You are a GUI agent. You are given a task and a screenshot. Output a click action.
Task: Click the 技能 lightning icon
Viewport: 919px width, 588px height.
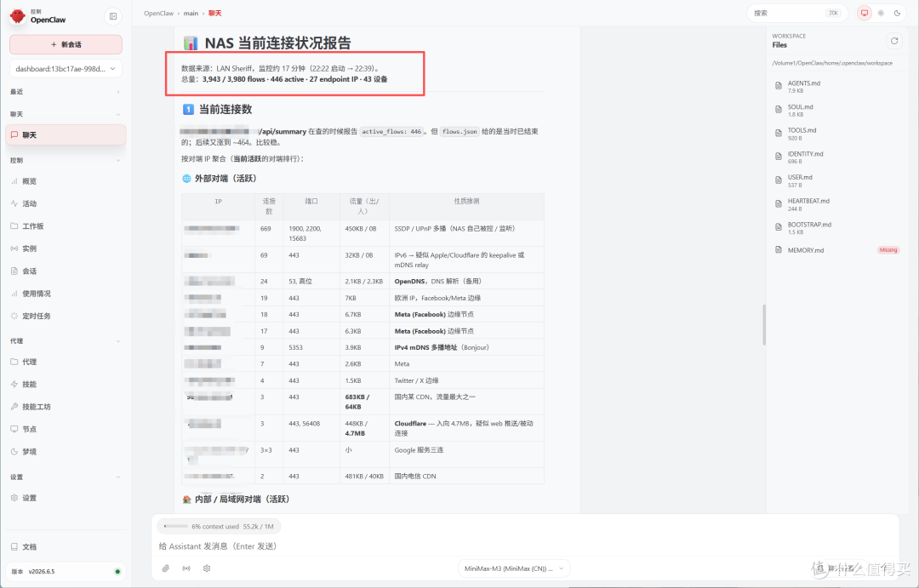pyautogui.click(x=14, y=384)
